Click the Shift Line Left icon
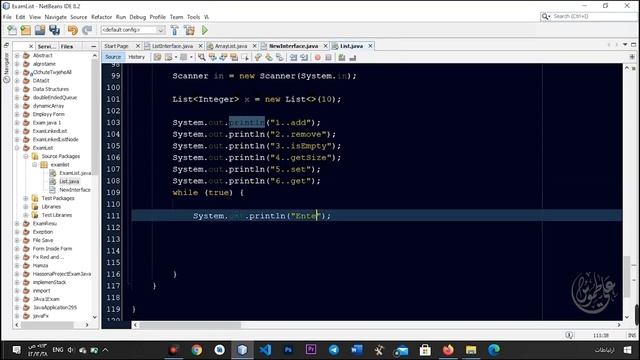640x360 pixels. 293,58
